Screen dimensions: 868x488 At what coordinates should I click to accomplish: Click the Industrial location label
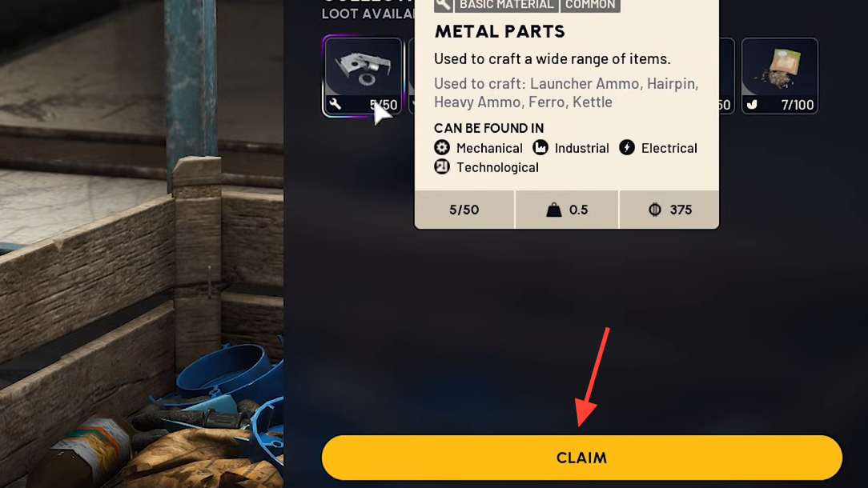pyautogui.click(x=582, y=148)
